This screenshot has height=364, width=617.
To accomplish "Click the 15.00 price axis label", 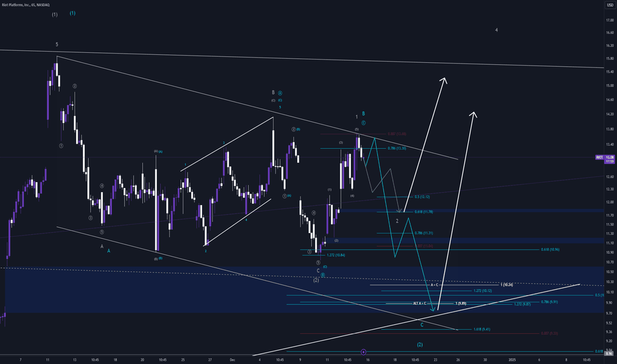I will point(610,85).
